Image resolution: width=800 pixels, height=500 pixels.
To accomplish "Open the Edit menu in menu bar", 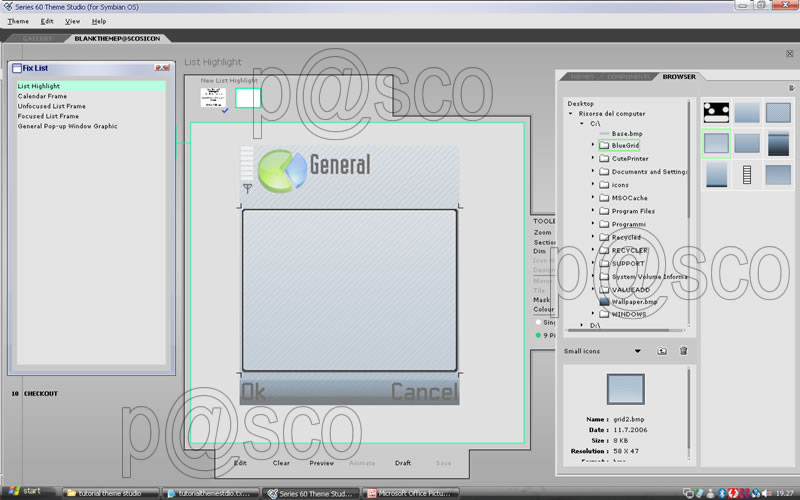I will (47, 21).
